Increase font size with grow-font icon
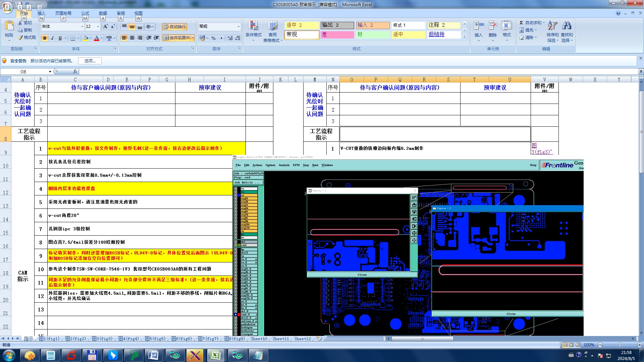The height and width of the screenshot is (362, 644). tap(105, 26)
